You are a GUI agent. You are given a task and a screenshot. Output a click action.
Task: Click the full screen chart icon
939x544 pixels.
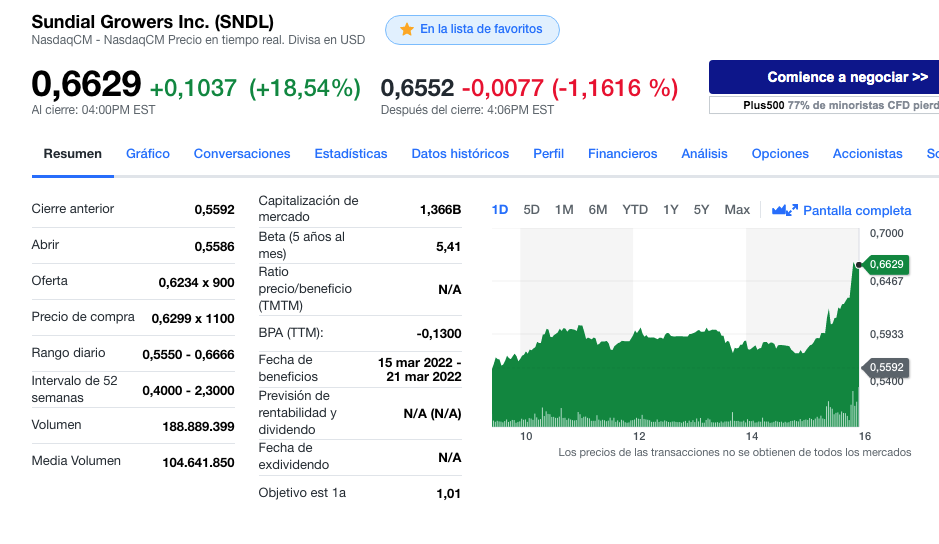(784, 210)
